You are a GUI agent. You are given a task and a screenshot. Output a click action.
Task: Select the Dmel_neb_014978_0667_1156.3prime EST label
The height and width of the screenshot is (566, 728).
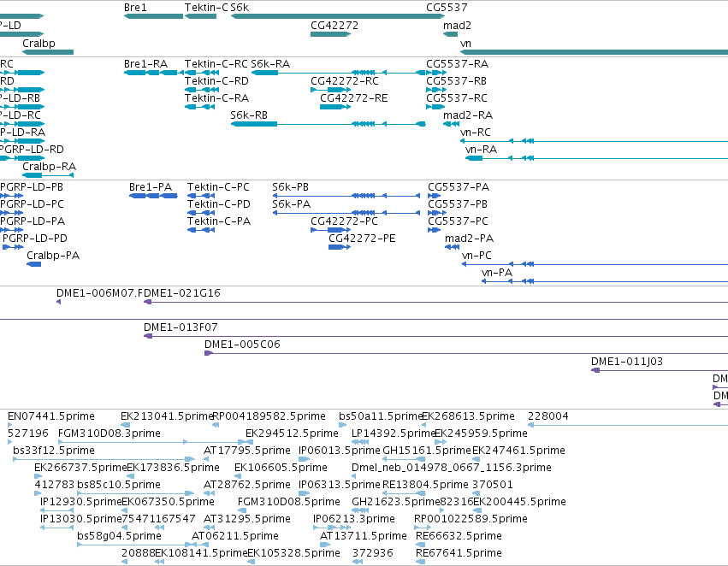point(452,469)
